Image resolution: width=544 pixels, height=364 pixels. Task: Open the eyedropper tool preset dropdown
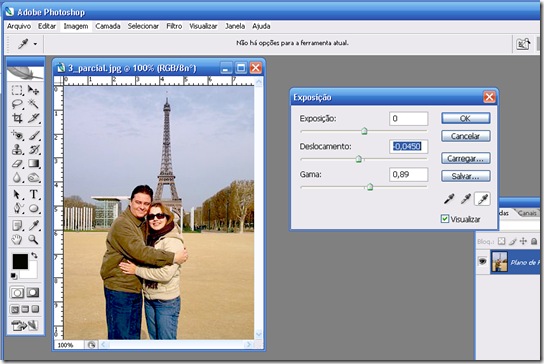35,44
